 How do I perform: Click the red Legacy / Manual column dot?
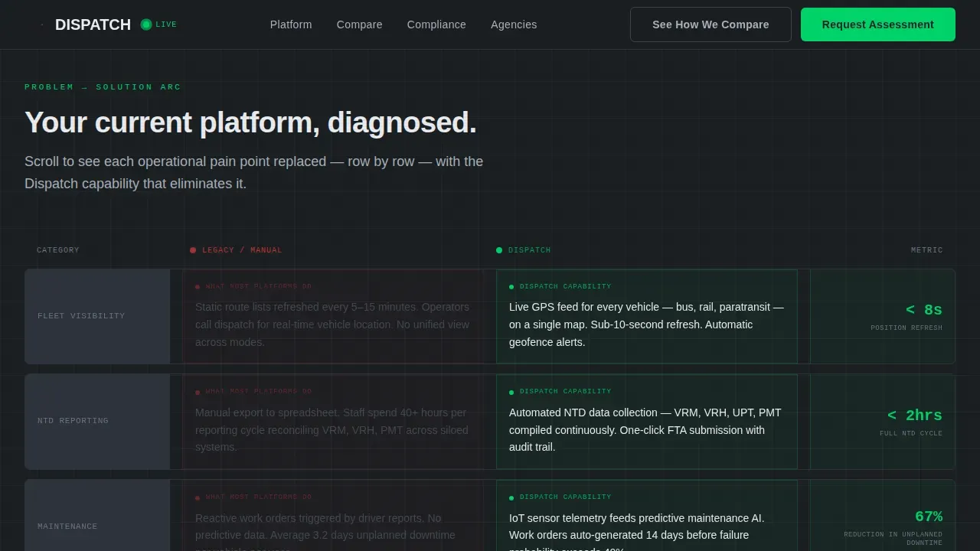pos(193,250)
